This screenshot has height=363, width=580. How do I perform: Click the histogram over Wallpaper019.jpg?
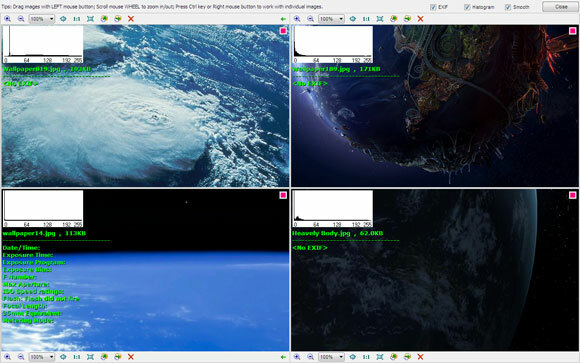click(43, 44)
